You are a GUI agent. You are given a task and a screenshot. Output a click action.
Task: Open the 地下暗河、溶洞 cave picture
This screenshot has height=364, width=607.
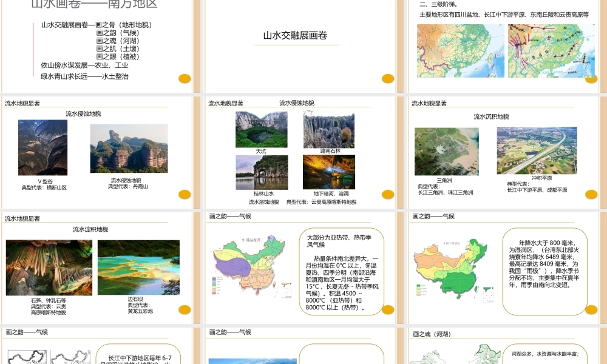329,172
